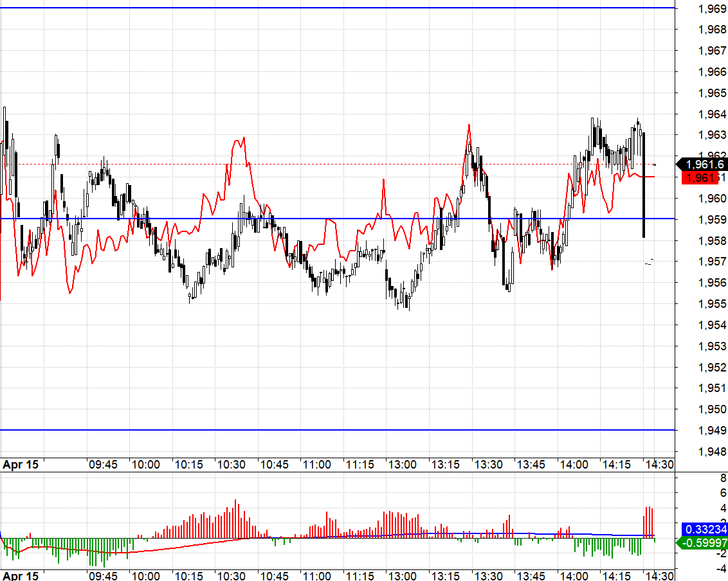
Task: Click Apr 15 label below the indicator panel
Action: (21, 575)
